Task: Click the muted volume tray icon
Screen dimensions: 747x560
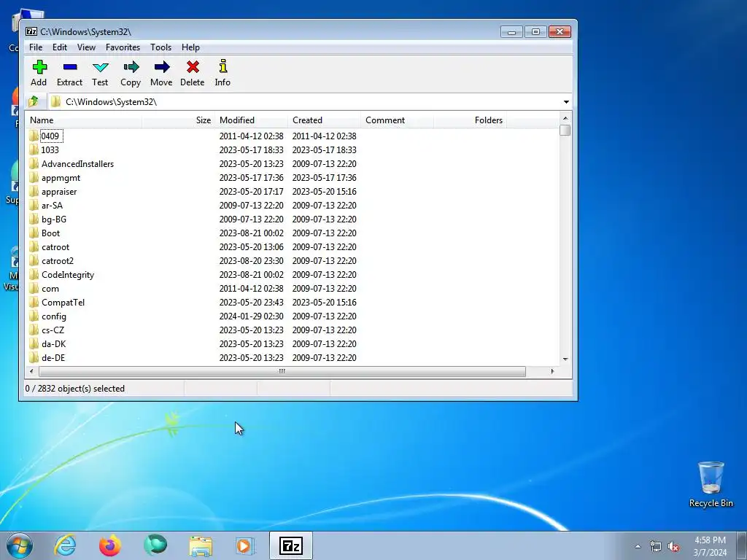Action: coord(673,547)
